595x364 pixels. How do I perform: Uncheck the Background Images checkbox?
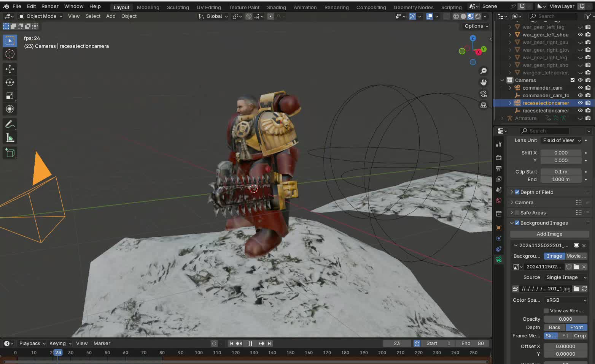(517, 223)
